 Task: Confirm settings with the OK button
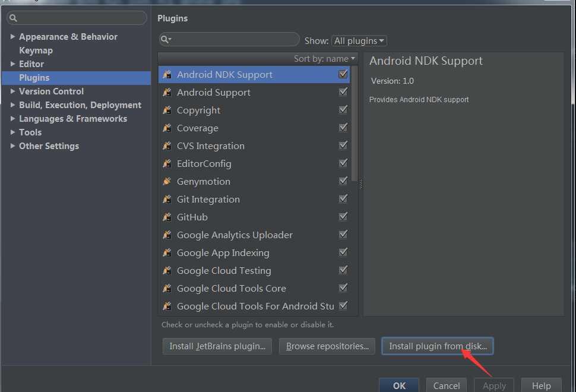pyautogui.click(x=399, y=385)
